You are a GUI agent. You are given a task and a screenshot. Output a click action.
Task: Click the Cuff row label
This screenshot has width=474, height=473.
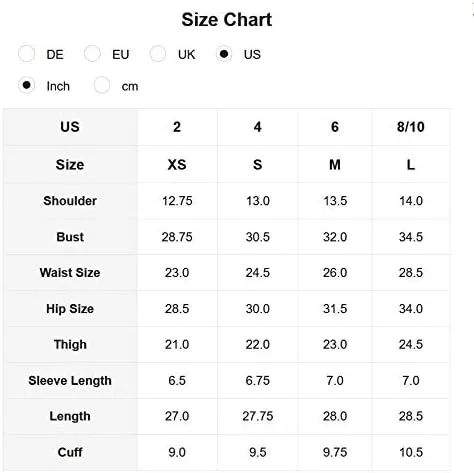(70, 452)
